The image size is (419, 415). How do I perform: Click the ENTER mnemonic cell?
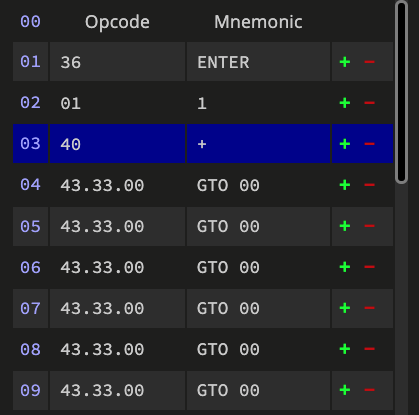click(x=258, y=62)
